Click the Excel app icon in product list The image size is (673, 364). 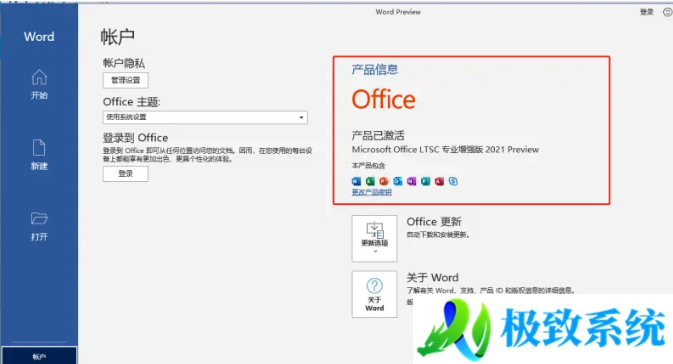tap(370, 182)
